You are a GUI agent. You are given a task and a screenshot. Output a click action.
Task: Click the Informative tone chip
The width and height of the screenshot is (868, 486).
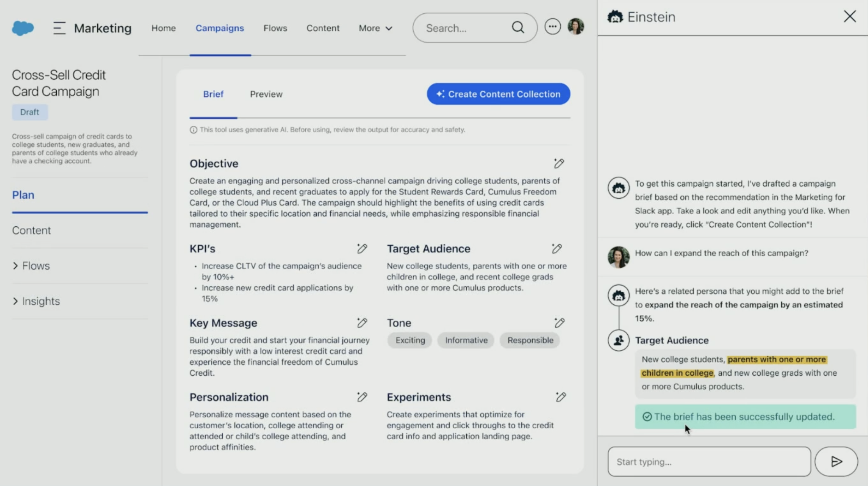(x=466, y=340)
